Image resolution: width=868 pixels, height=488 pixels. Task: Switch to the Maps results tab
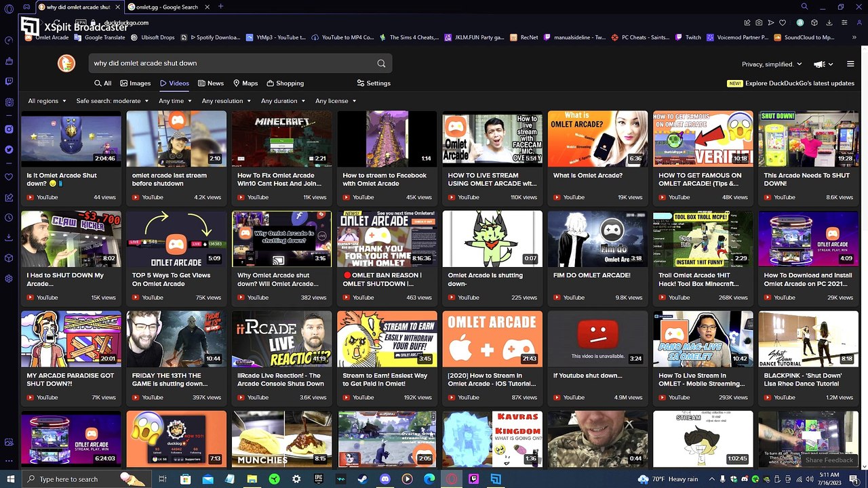[x=245, y=83]
